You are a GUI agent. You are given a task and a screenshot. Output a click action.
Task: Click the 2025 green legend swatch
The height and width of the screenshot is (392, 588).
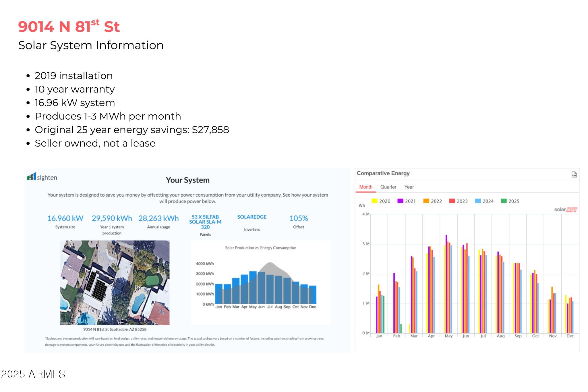tap(504, 201)
